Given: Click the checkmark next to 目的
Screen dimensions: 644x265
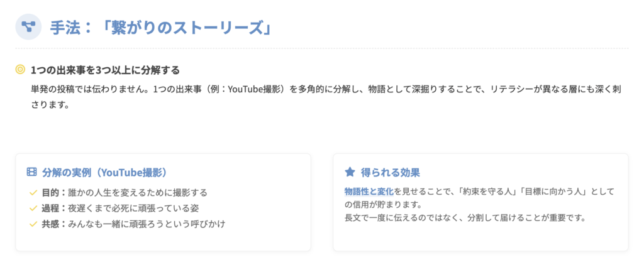Looking at the screenshot, I should pyautogui.click(x=33, y=192).
